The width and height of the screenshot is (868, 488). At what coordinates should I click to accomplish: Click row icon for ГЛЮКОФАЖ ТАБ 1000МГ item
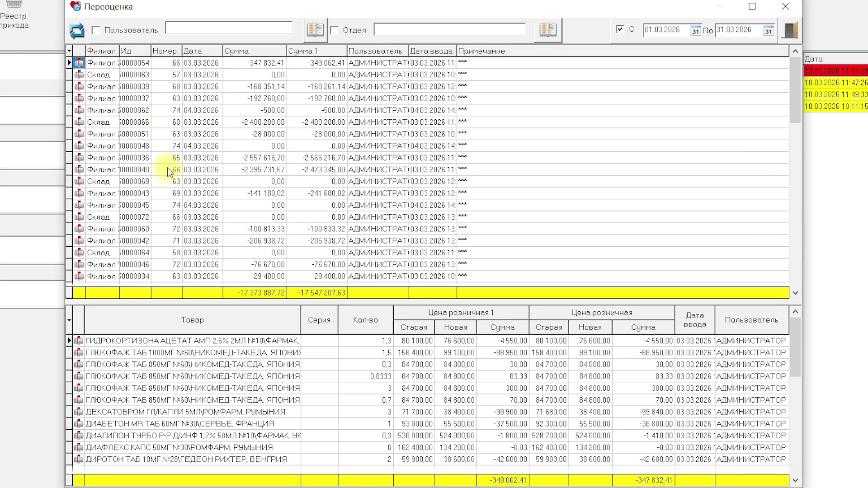(x=79, y=352)
